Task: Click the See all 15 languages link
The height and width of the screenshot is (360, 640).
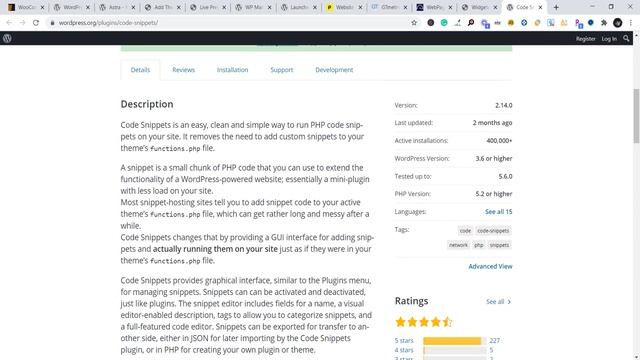Action: coord(498,212)
